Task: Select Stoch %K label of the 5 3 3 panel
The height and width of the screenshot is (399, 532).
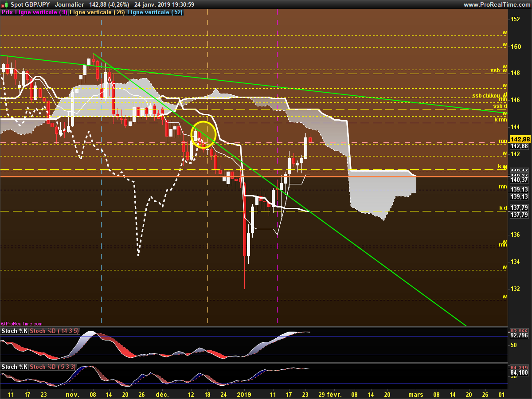Action: click(x=14, y=367)
